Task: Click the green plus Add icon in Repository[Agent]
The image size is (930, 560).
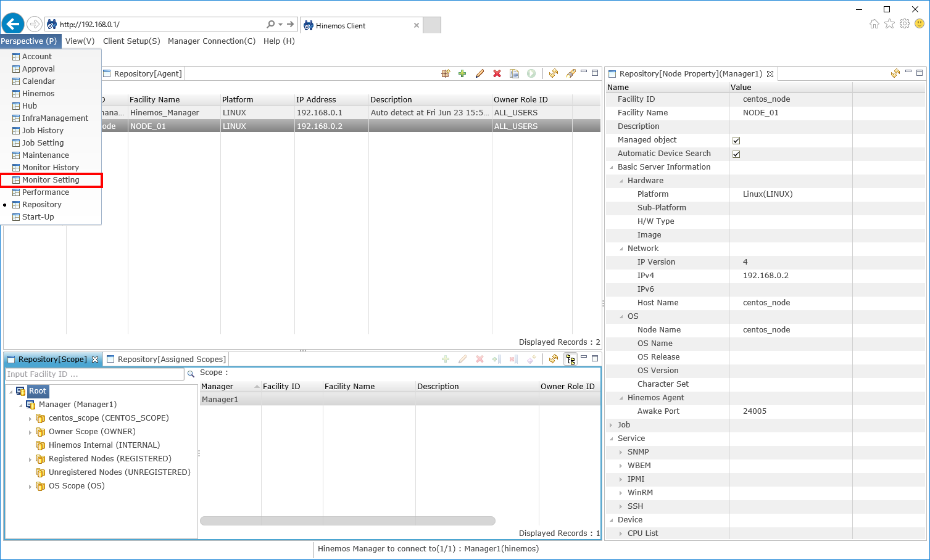Action: [x=462, y=73]
